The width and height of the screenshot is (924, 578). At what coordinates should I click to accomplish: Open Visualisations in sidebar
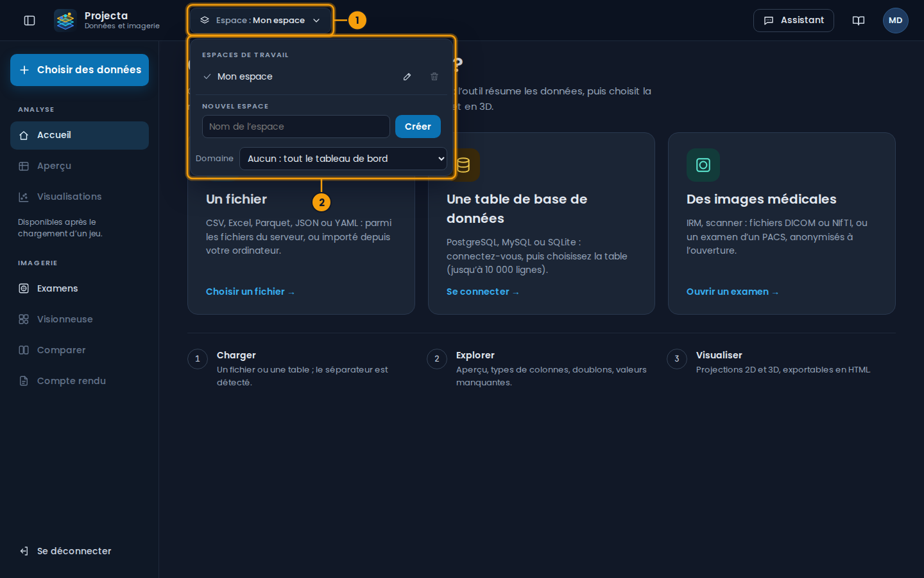[80, 197]
